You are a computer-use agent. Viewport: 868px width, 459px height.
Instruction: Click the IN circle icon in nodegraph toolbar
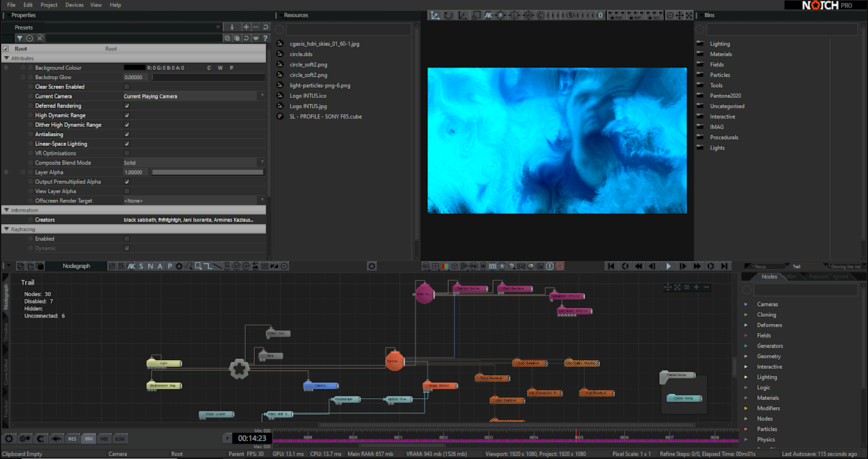point(227,266)
